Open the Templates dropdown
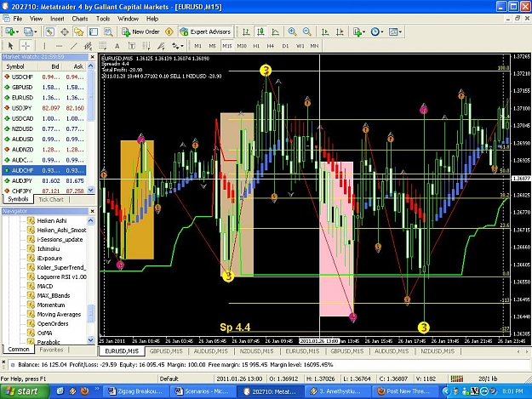 pos(395,31)
